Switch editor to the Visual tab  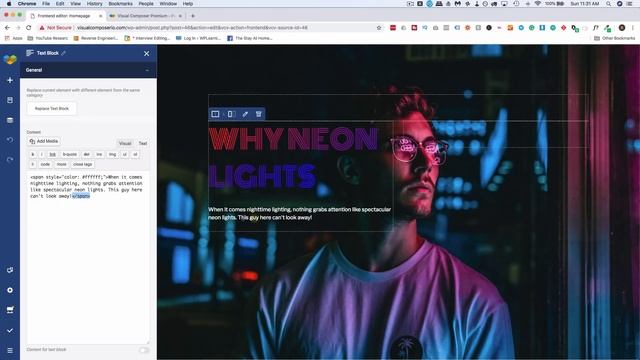coord(125,143)
